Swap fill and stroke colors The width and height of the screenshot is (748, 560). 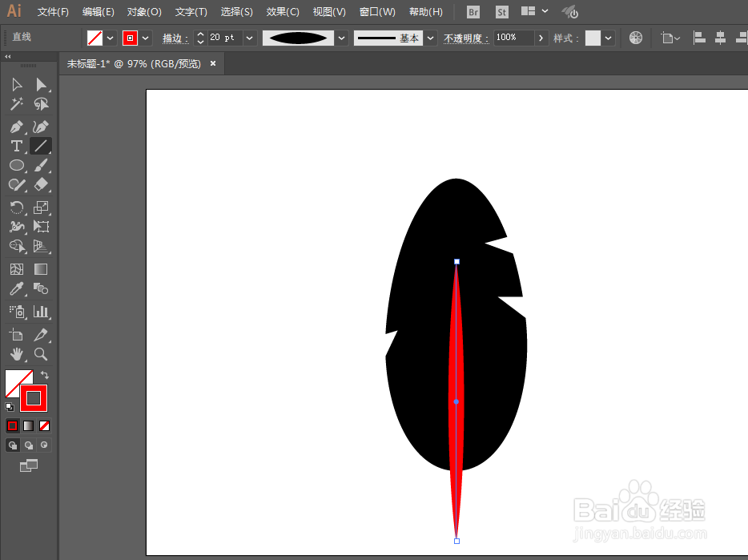46,373
